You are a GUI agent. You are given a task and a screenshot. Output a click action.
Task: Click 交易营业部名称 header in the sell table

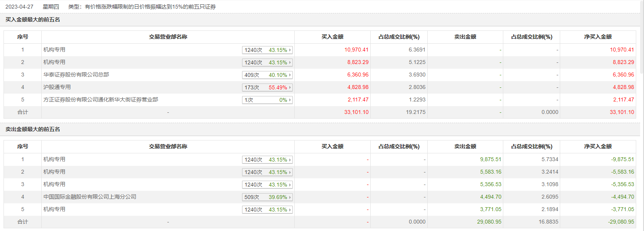coord(168,146)
